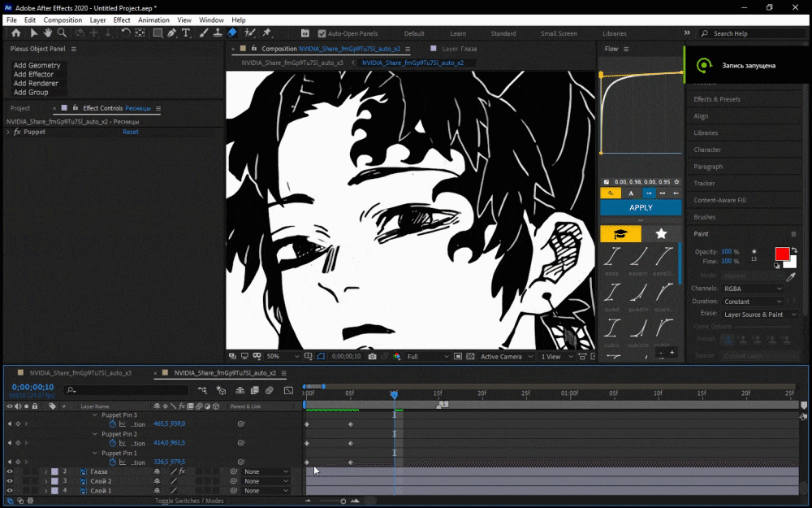Click Add Effector in Plexus panel
The width and height of the screenshot is (812, 508).
click(33, 74)
